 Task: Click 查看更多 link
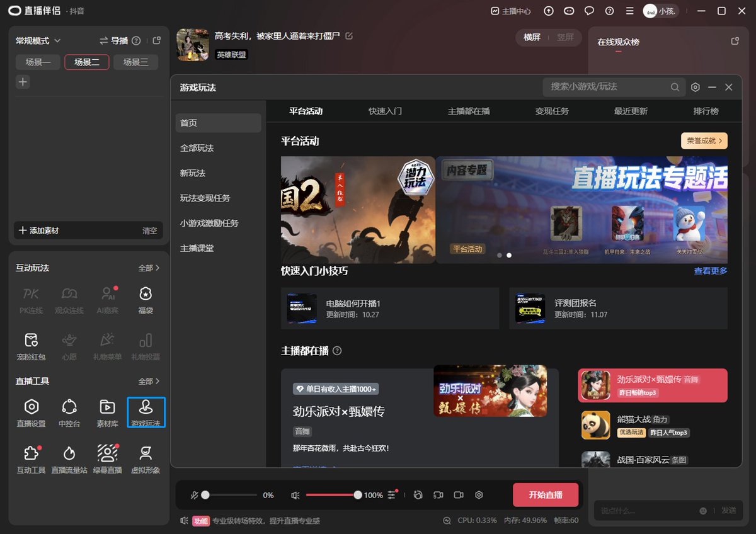pos(711,271)
